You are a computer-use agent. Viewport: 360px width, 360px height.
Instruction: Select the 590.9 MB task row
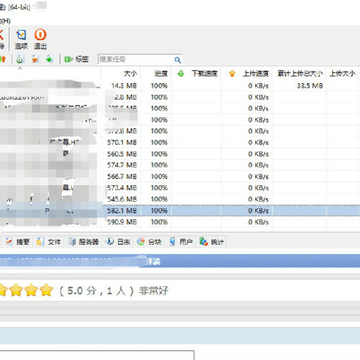click(180, 222)
